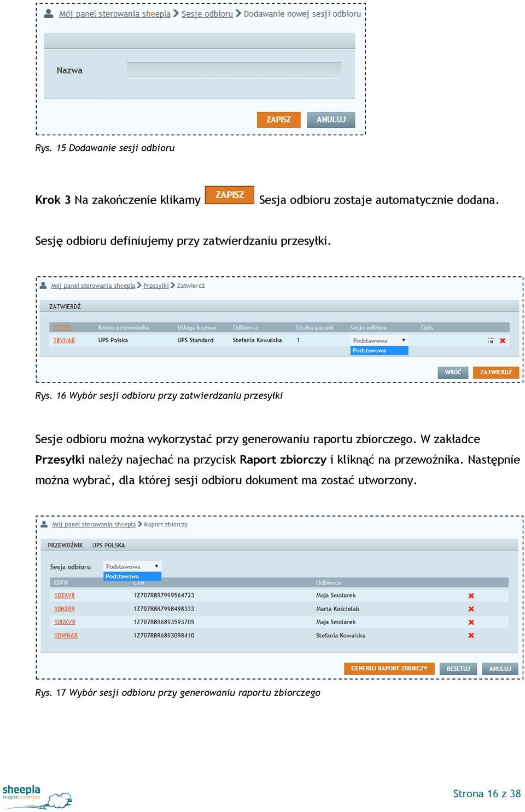Click user icon in Raport zbiorczy breadcrumb
Viewport: 525px width, 812px height.
pyautogui.click(x=44, y=524)
